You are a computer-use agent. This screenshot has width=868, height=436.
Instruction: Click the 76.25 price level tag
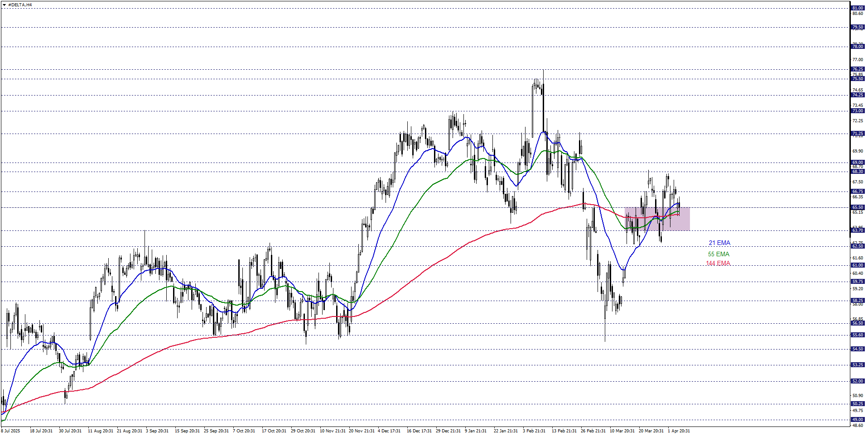click(x=858, y=69)
